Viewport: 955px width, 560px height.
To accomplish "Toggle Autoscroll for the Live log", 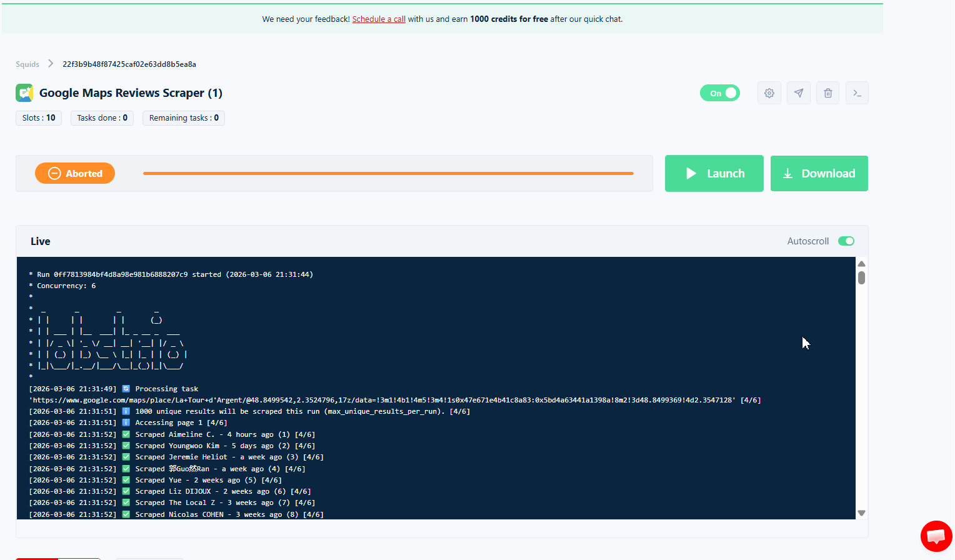I will 846,241.
